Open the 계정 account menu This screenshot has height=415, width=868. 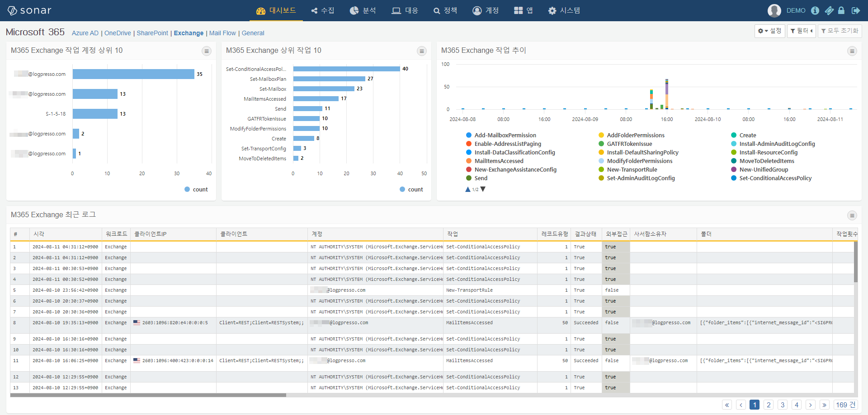tap(486, 10)
